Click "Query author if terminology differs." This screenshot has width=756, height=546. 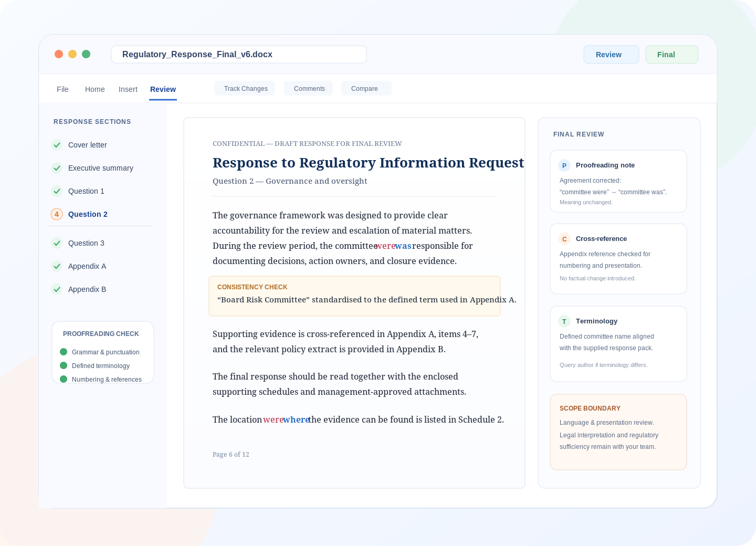click(x=604, y=365)
